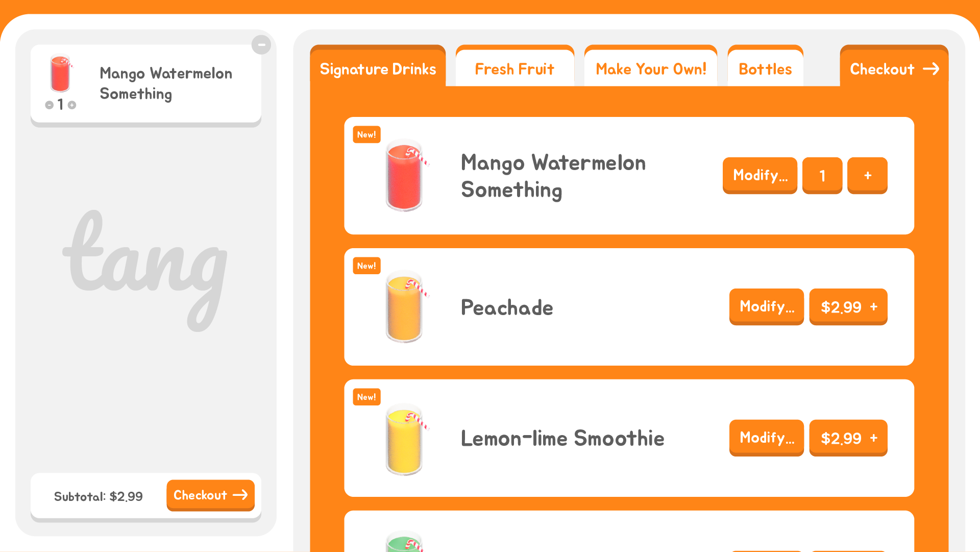Image resolution: width=980 pixels, height=552 pixels.
Task: Click the plus button on Mango Watermelon row
Action: point(867,175)
